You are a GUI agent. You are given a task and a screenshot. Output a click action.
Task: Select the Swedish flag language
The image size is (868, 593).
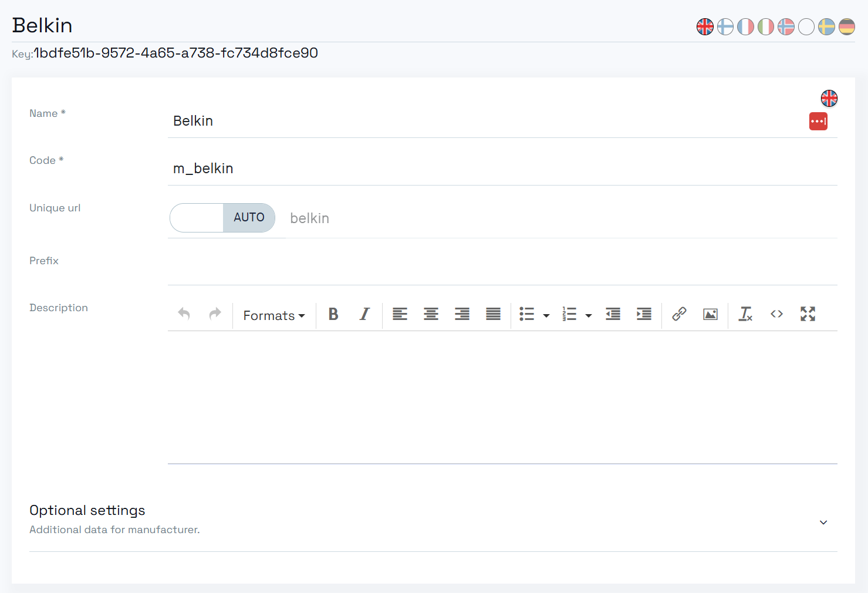click(826, 26)
